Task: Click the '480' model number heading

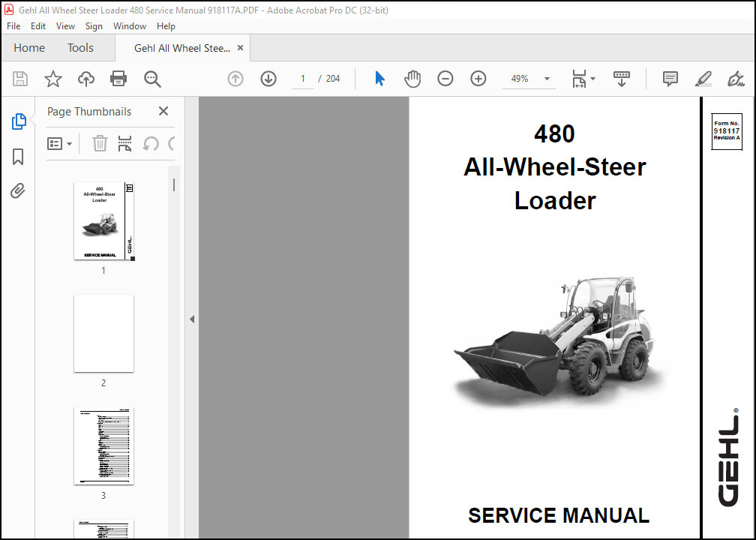Action: [x=554, y=133]
